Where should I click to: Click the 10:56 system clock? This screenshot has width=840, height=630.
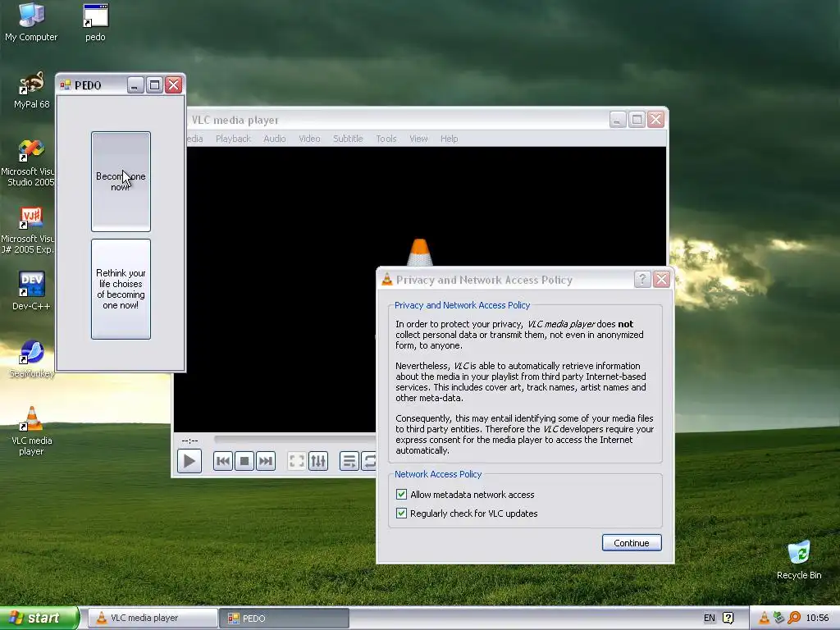[x=817, y=618]
